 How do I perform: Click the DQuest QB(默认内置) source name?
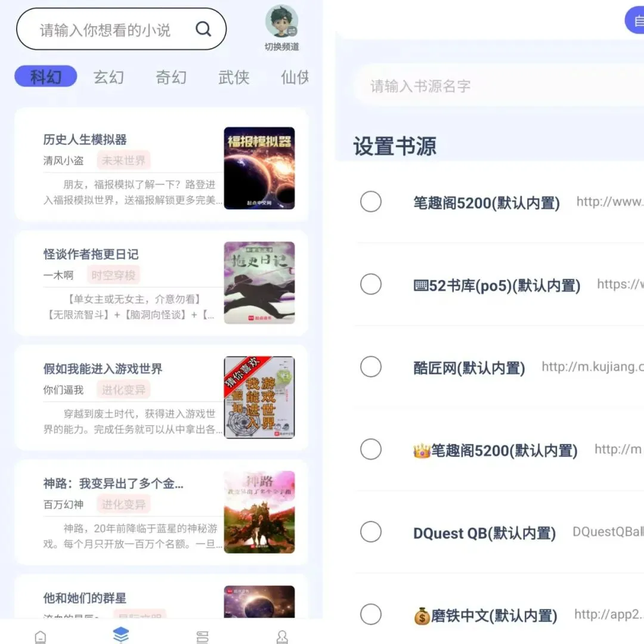(484, 532)
